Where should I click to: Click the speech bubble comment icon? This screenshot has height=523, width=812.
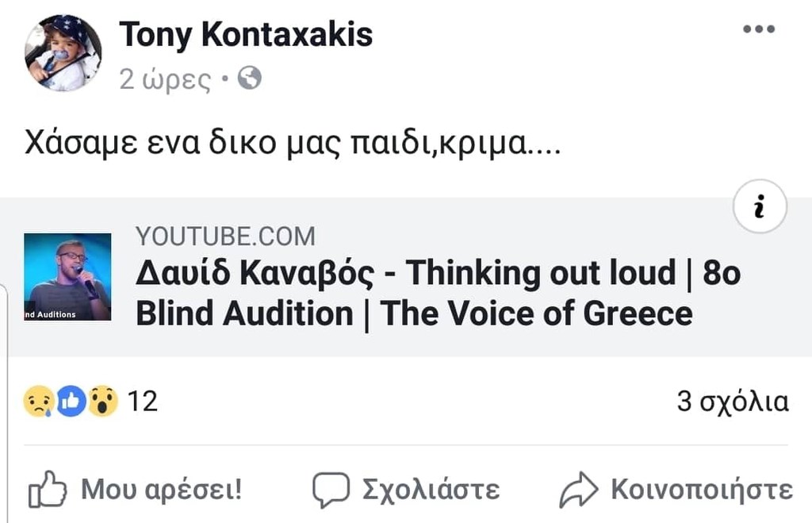point(330,489)
